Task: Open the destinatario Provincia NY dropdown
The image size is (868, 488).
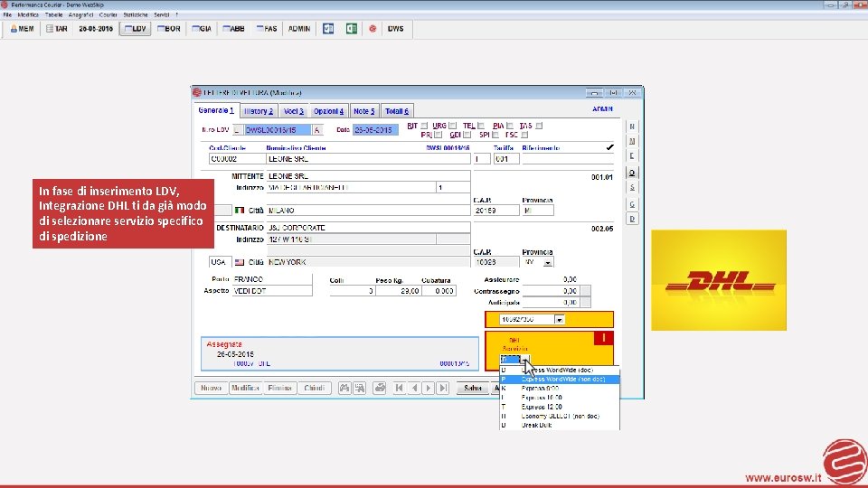Action: (x=548, y=262)
